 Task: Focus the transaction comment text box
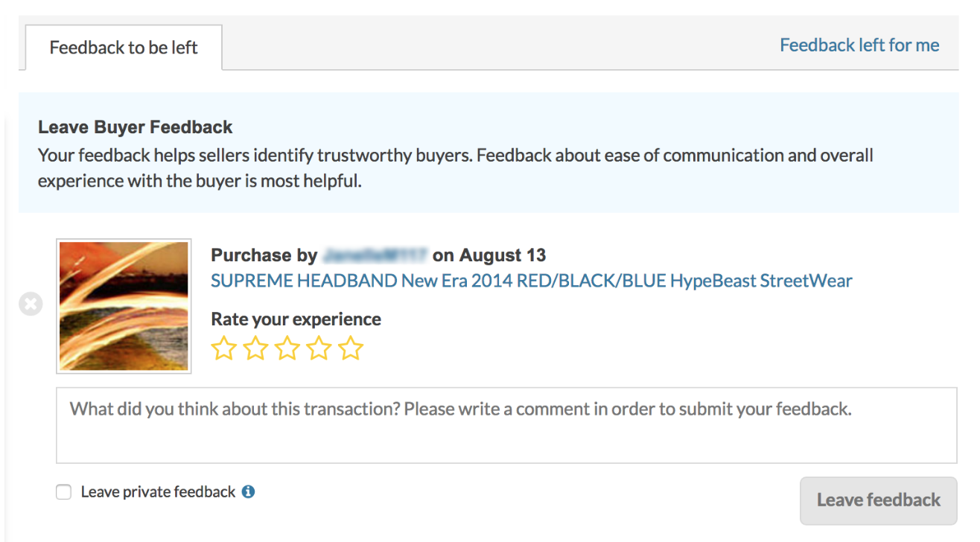point(506,425)
